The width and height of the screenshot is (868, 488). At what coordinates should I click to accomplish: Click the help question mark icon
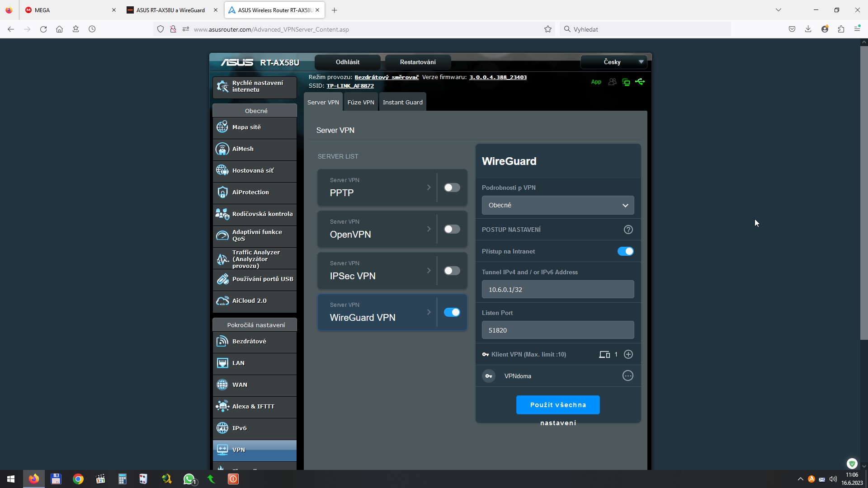pos(628,230)
